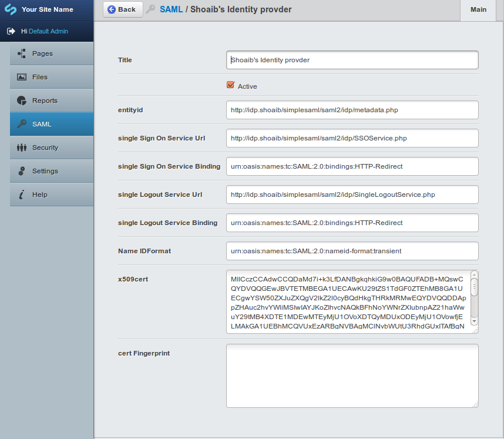Screen dimensions: 504x439
Task: Open the Help menu label
Action: [39, 195]
